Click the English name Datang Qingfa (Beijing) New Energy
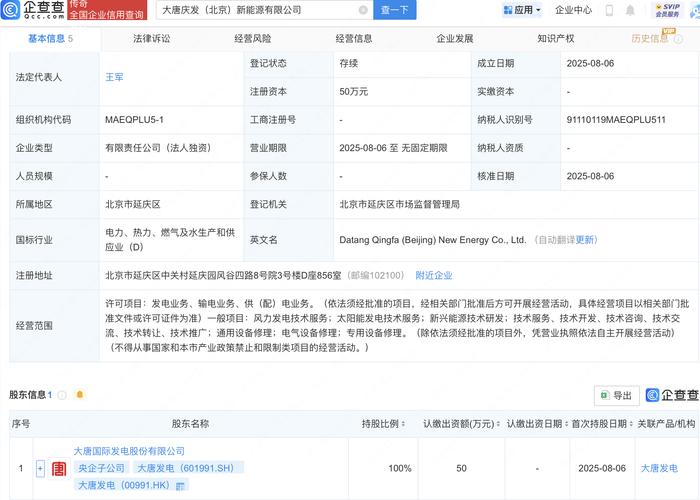This screenshot has width=700, height=500. pos(433,240)
